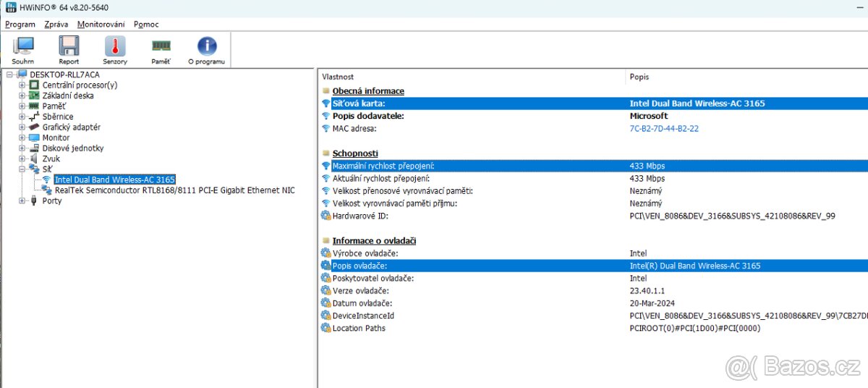Viewport: 868px width, 388px height.
Task: Click the Výrobce ovladače row label
Action: click(365, 253)
